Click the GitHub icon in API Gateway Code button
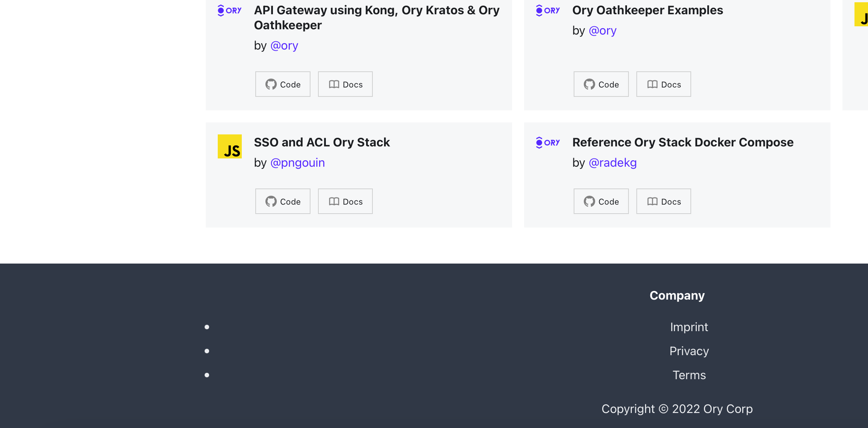This screenshot has height=428, width=868. tap(271, 84)
